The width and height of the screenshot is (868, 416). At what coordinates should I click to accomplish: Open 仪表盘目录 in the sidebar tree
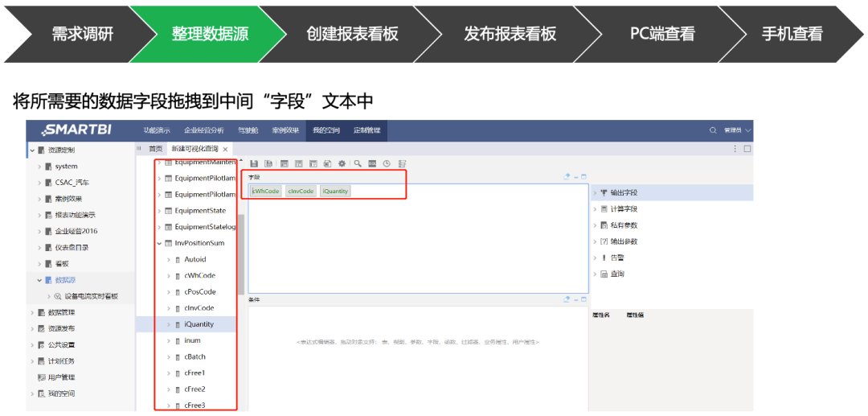click(72, 248)
